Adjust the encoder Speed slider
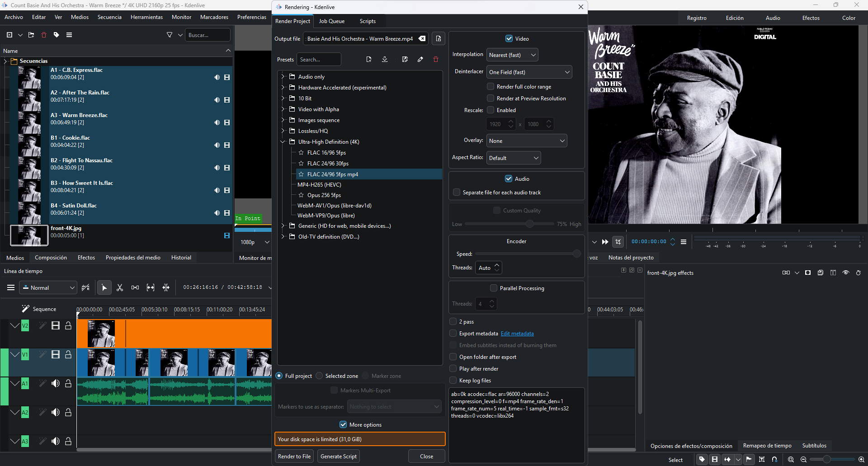 (576, 254)
